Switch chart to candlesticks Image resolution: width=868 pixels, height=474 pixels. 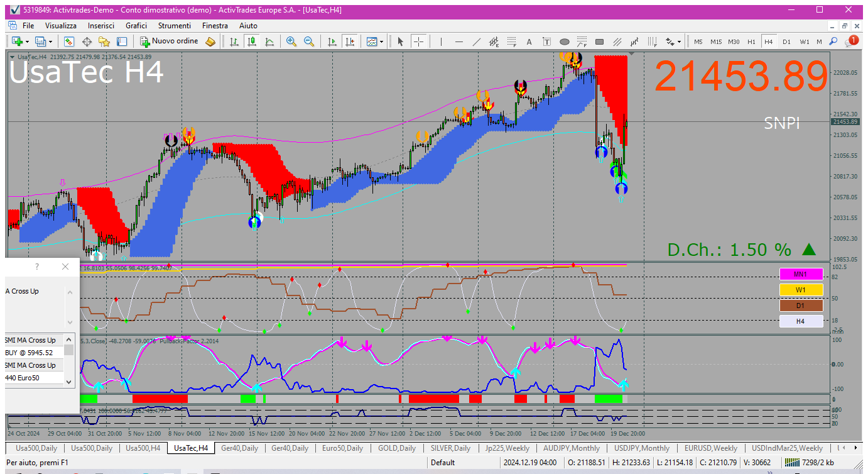[252, 41]
